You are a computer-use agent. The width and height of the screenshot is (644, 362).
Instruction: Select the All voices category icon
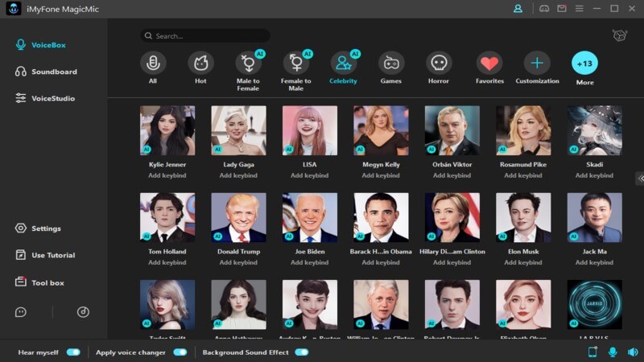click(153, 63)
